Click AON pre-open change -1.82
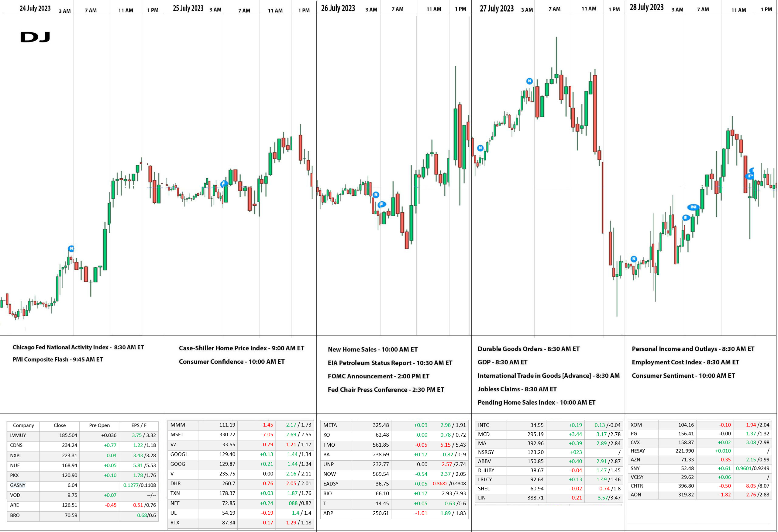Viewport: 778px width, 532px height. (x=714, y=495)
